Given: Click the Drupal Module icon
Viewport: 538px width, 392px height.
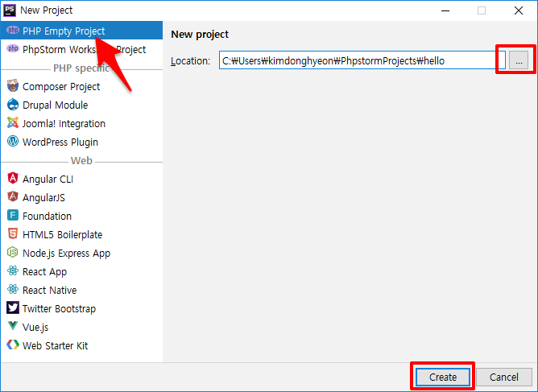Looking at the screenshot, I should 13,105.
